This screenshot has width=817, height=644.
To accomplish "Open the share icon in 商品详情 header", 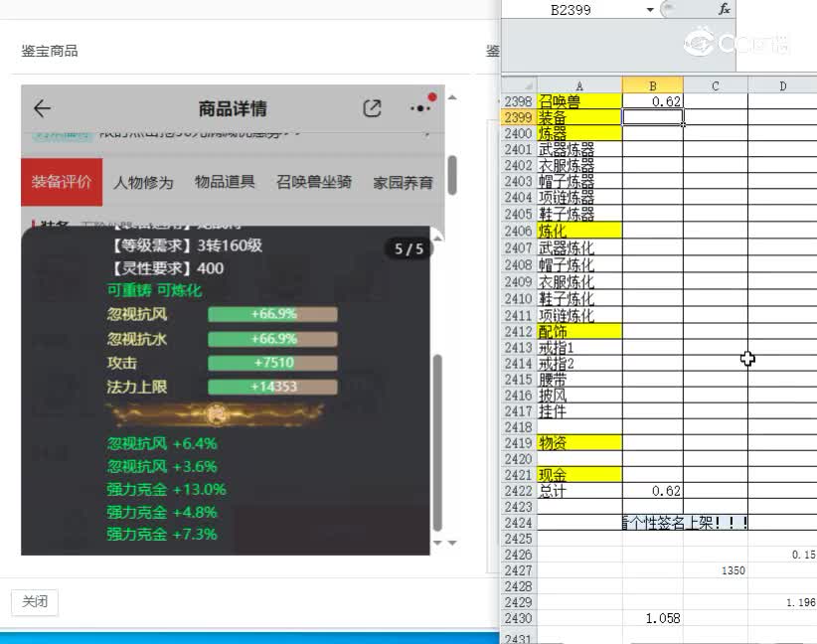I will coord(372,108).
